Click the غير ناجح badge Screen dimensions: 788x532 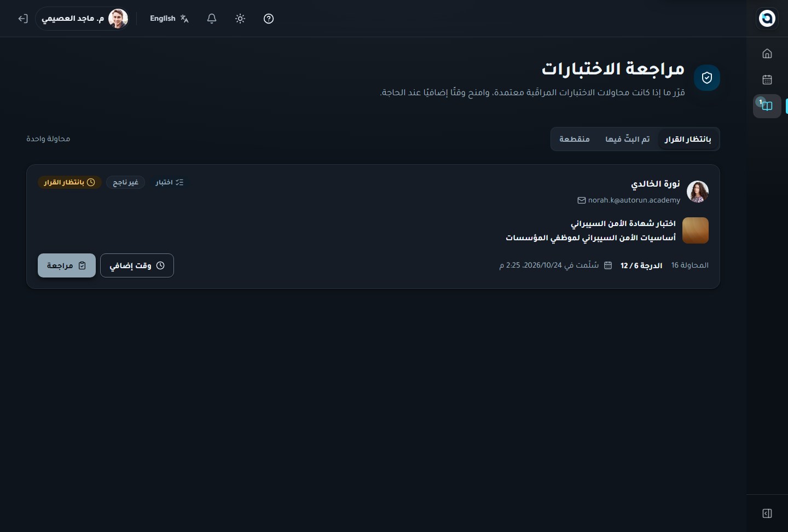(125, 182)
